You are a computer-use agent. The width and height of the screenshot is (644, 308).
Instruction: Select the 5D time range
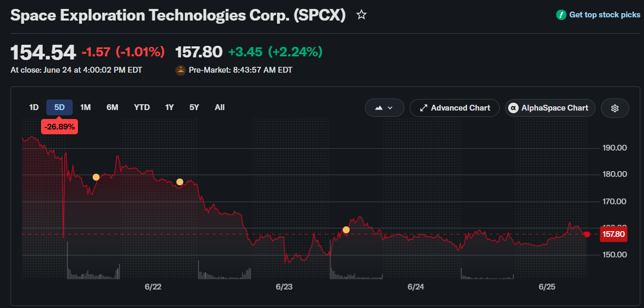pyautogui.click(x=60, y=107)
